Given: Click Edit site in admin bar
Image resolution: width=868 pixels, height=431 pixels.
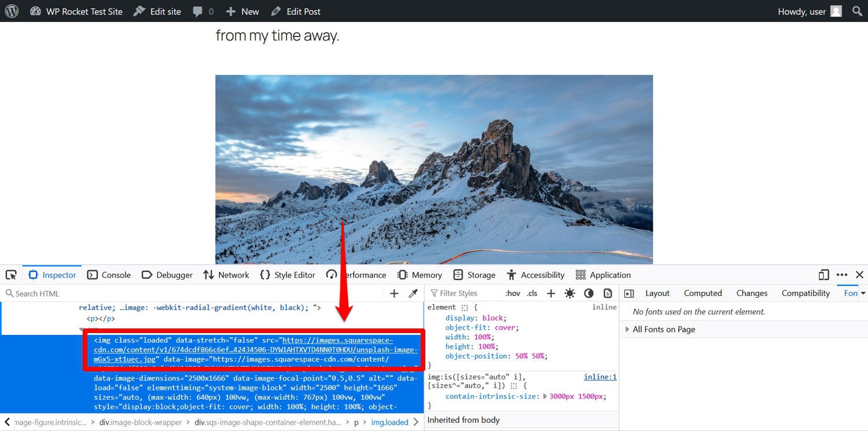Looking at the screenshot, I should click(157, 11).
